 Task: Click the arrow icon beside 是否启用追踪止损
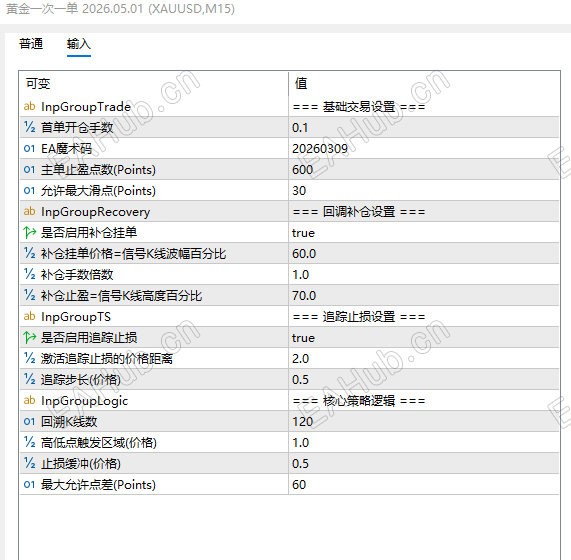[x=29, y=338]
